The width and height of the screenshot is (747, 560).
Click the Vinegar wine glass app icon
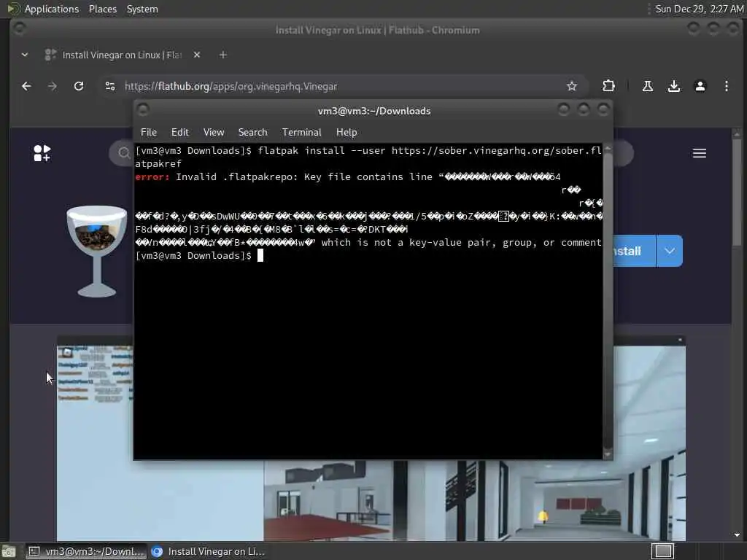97,251
